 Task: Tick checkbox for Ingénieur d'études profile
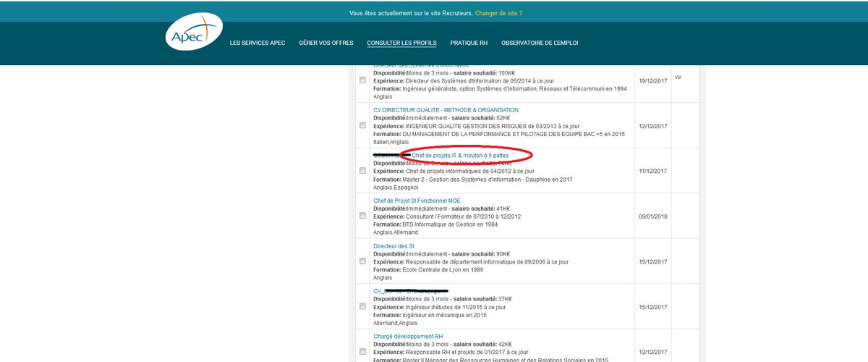(362, 306)
